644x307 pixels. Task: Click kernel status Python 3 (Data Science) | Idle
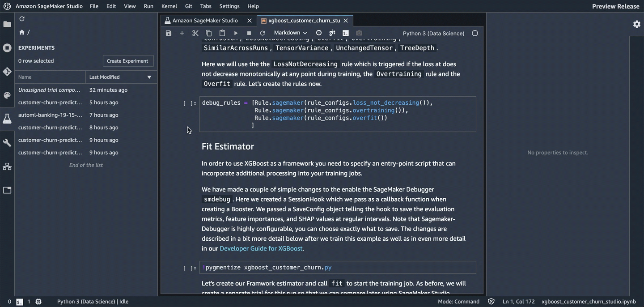click(93, 302)
